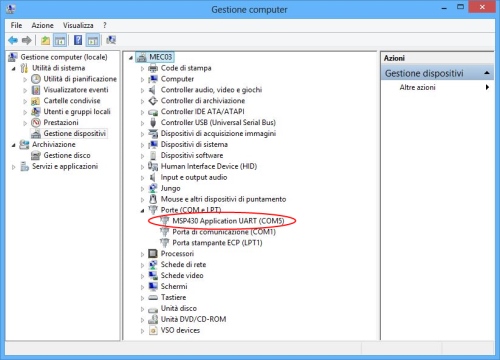
Task: Select the Computer device category
Action: 177,79
